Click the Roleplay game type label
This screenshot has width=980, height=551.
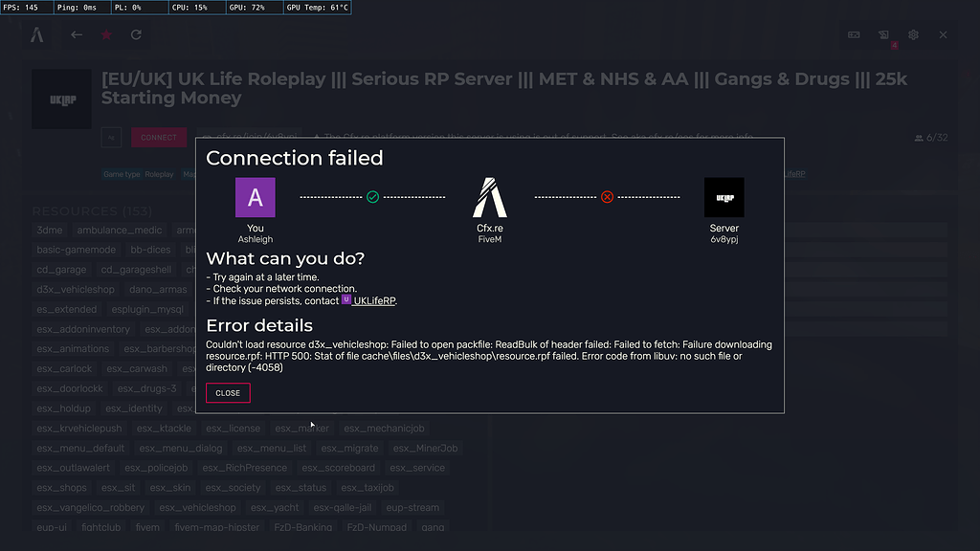[159, 174]
